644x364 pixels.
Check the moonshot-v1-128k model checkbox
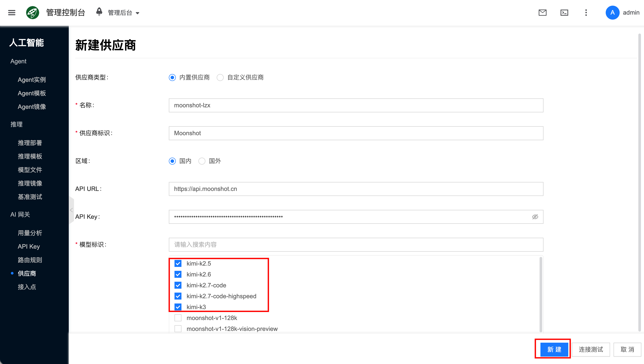coord(178,318)
